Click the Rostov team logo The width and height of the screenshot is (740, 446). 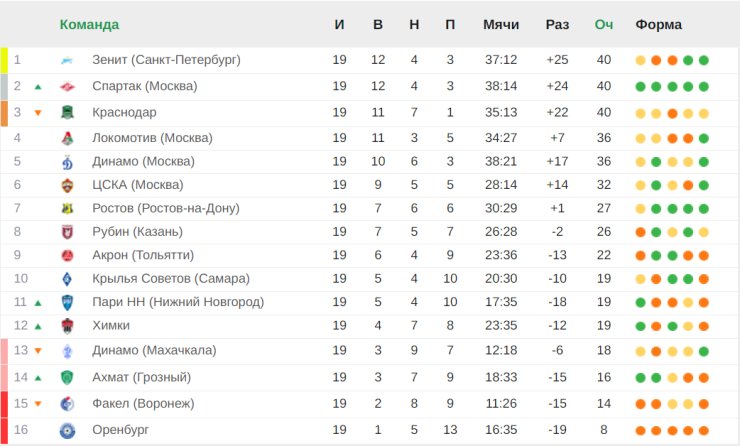[67, 208]
